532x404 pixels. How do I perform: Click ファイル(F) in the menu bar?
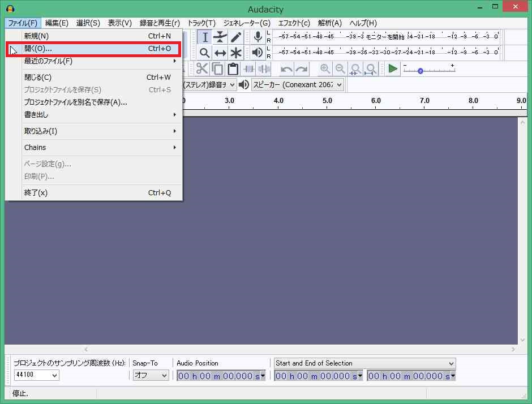click(23, 23)
